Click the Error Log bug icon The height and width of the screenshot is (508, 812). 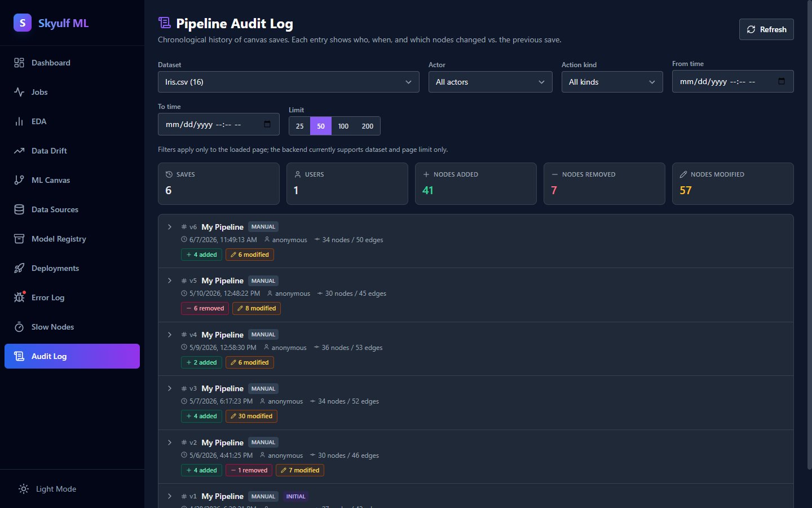(19, 297)
